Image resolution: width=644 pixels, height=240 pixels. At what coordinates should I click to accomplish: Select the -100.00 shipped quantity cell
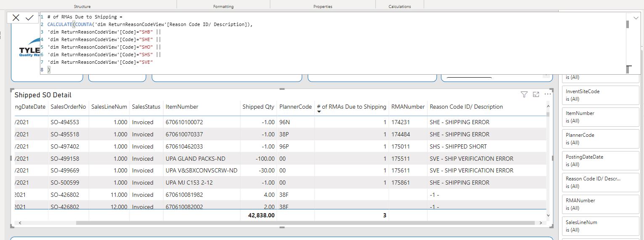264,159
